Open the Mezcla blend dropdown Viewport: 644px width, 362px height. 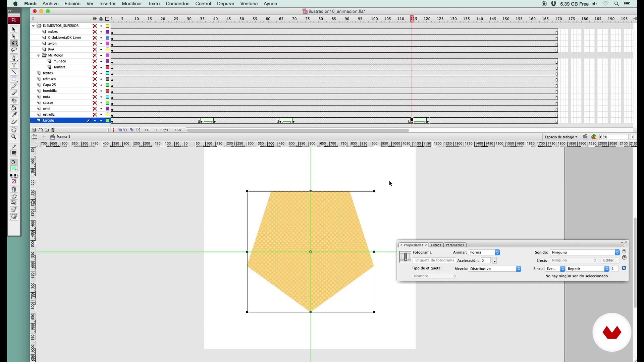pos(495,269)
